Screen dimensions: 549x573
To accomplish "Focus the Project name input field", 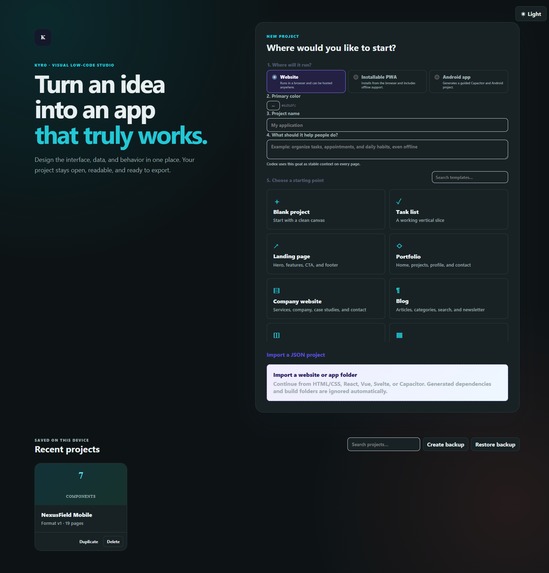I will [387, 125].
